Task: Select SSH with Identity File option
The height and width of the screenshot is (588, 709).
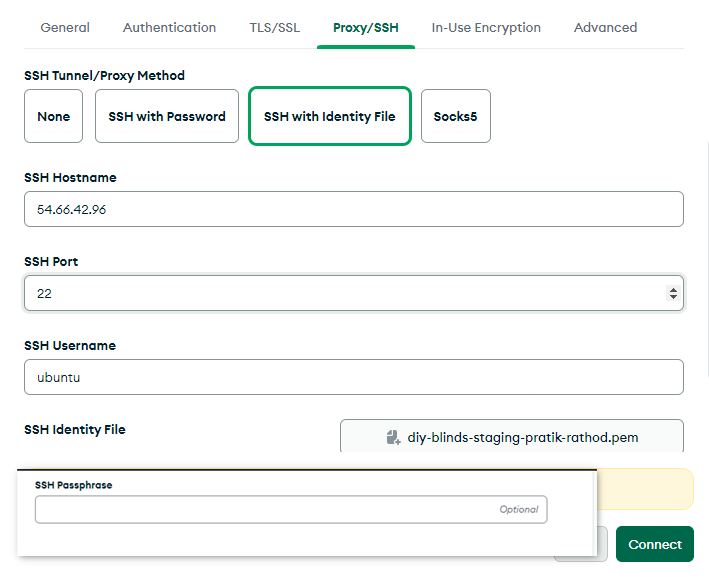Action: 329,116
